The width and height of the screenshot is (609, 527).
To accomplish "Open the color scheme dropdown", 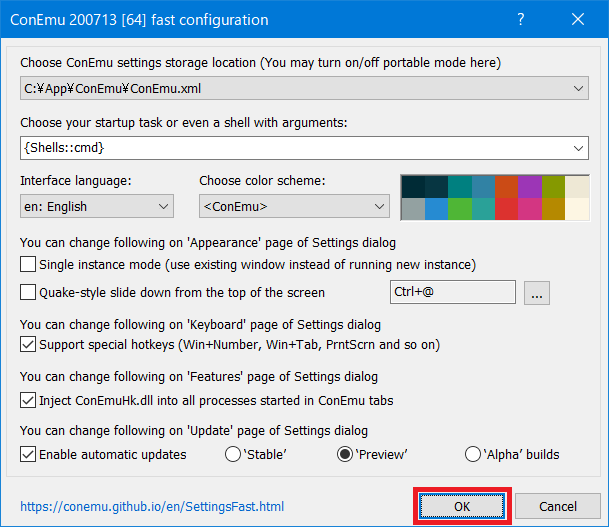I will pyautogui.click(x=294, y=206).
